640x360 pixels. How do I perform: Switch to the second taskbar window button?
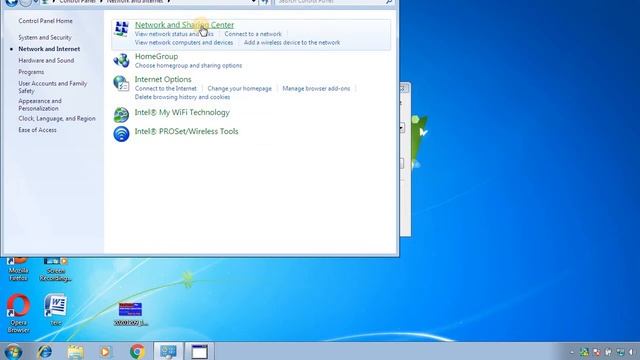pos(200,351)
